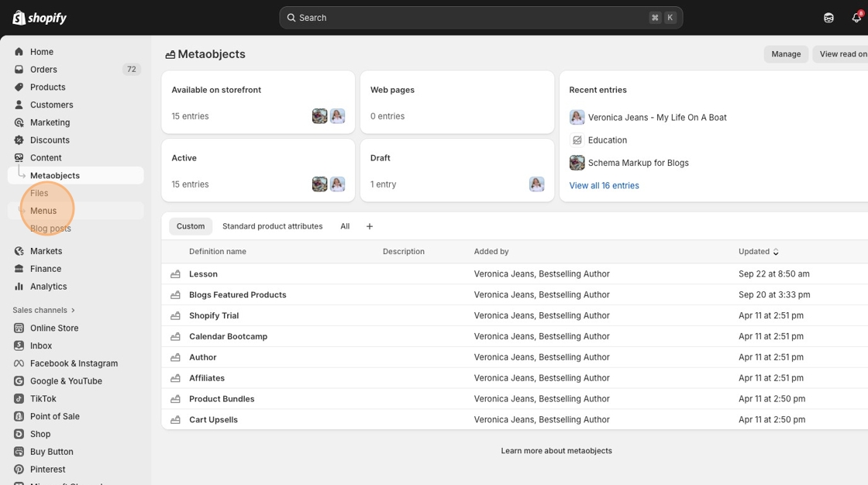Switch to Standard product attributes tab
Viewport: 868px width, 485px height.
coord(272,226)
